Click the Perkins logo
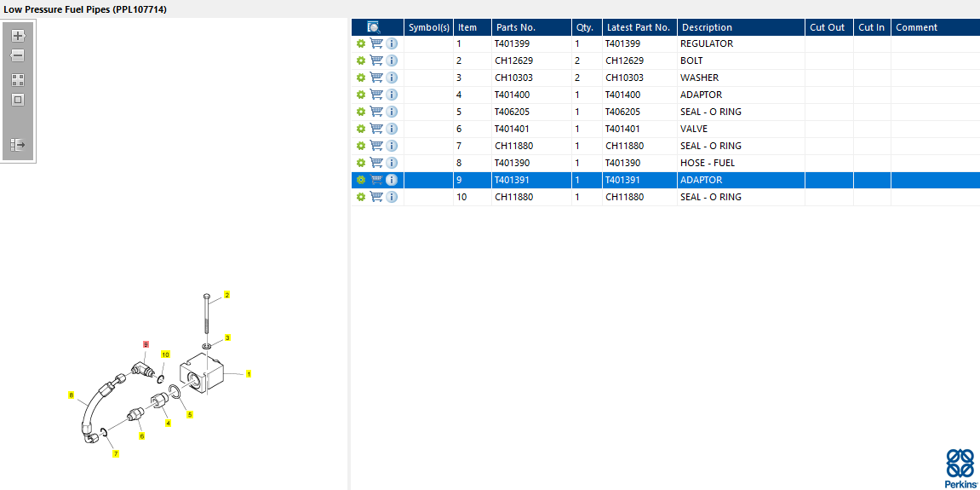Viewport: 980px width, 490px height. point(960,468)
